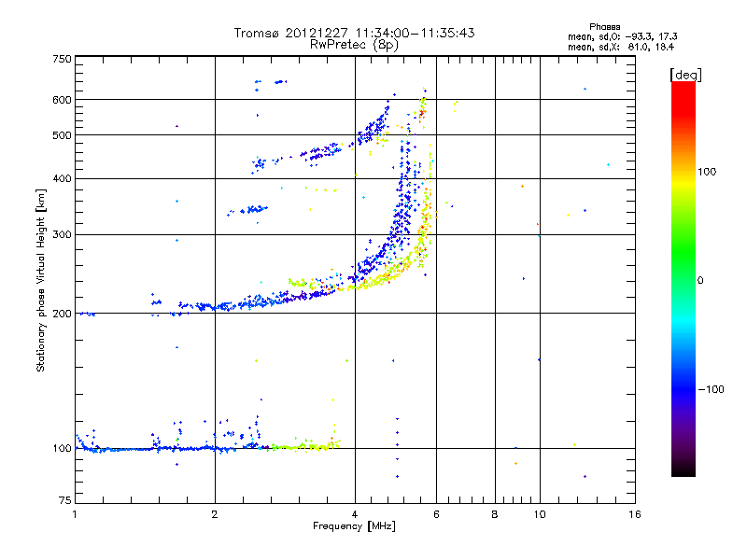Image resolution: width=747 pixels, height=560 pixels.
Task: Click the y-axis tick label '600'
Action: [62, 100]
